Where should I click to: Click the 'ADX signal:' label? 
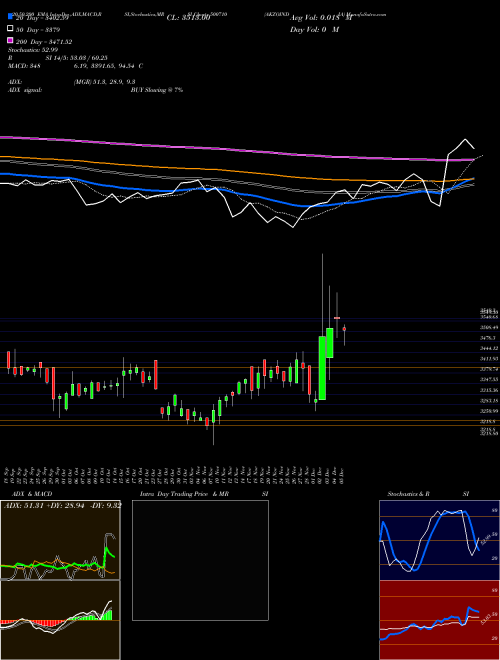tap(25, 90)
